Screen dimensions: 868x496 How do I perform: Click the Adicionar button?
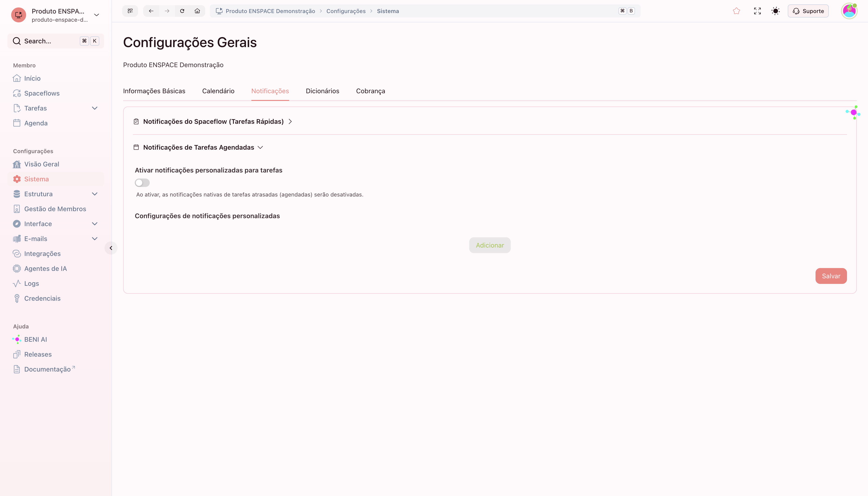(x=490, y=245)
